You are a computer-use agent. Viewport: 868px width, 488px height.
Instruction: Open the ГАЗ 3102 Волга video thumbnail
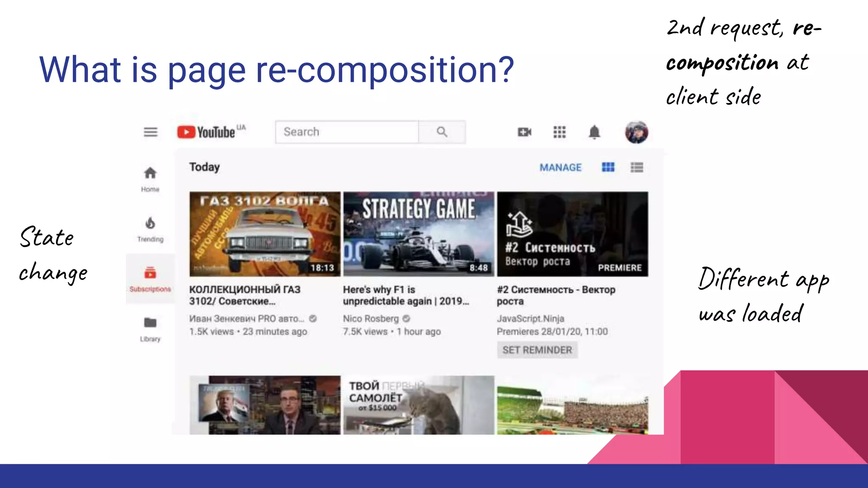coord(265,234)
